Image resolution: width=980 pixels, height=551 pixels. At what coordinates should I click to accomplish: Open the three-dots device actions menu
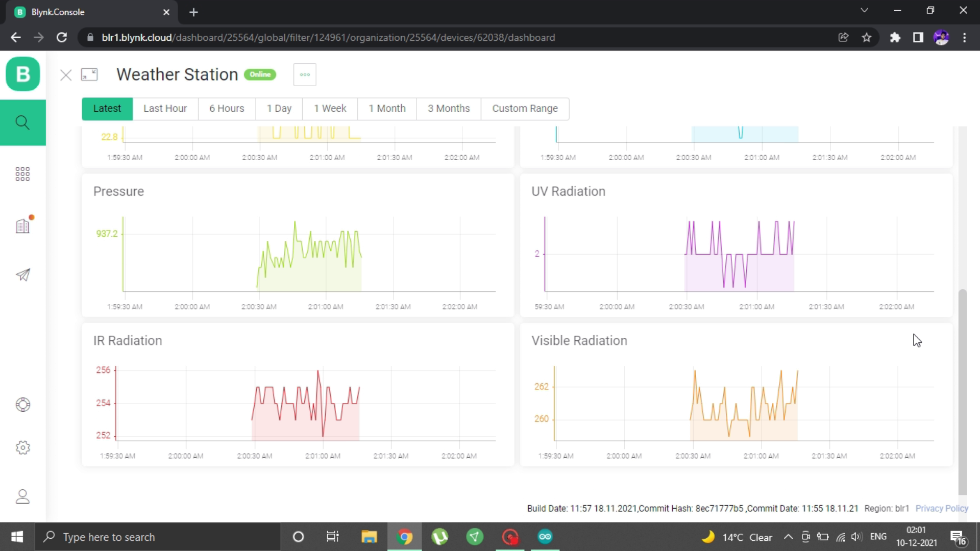(x=305, y=74)
